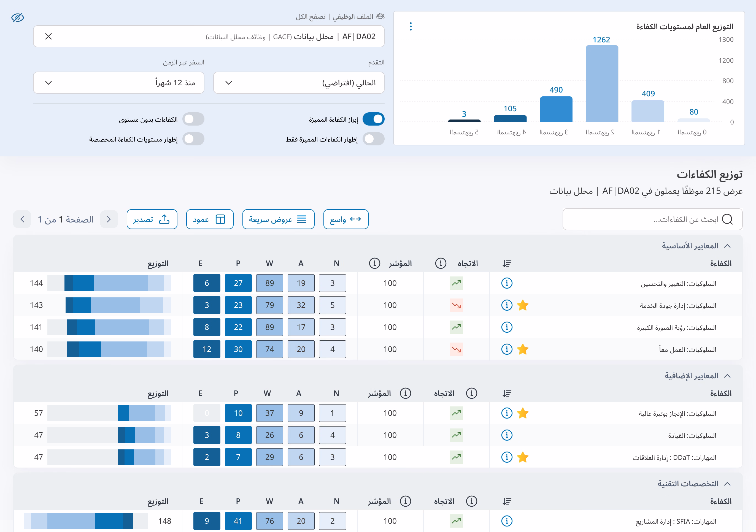Click the تصدير export button

[152, 219]
